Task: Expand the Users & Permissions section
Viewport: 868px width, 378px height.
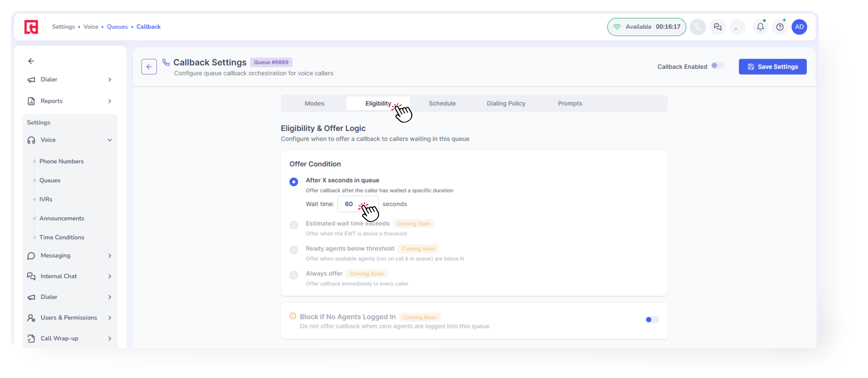Action: tap(69, 318)
